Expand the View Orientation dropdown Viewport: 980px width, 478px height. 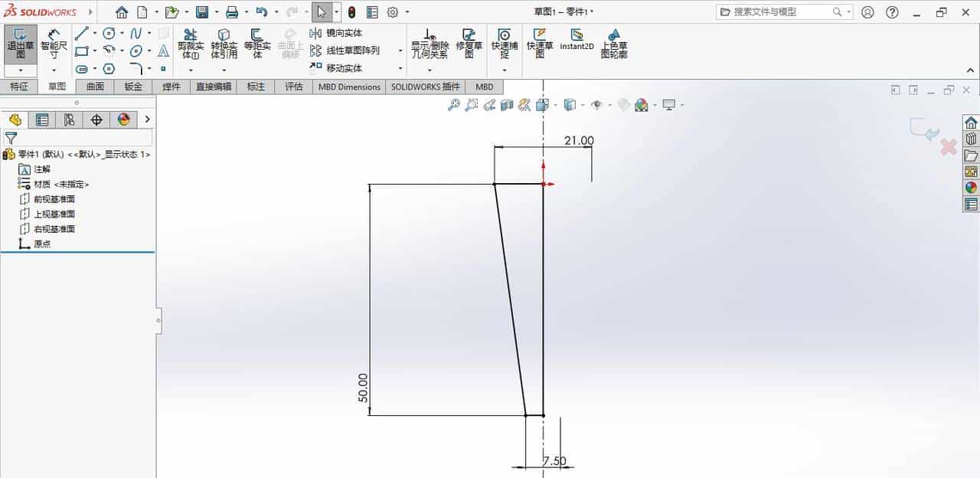(x=557, y=105)
